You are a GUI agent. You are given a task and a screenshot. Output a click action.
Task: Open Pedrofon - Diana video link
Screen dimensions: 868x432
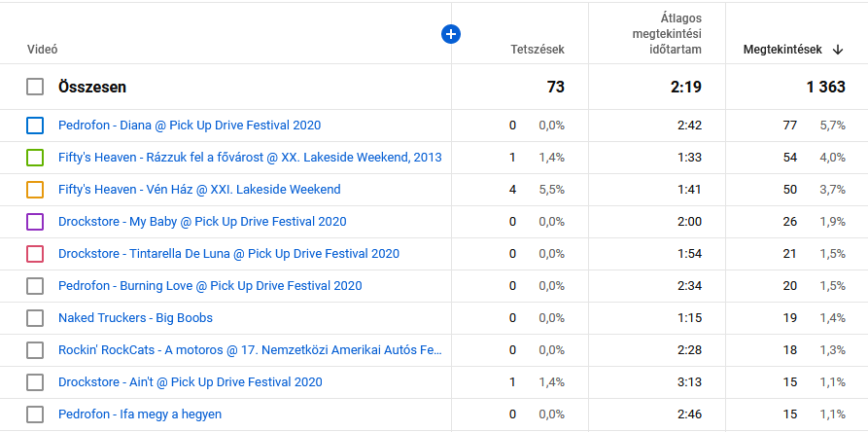pos(190,126)
